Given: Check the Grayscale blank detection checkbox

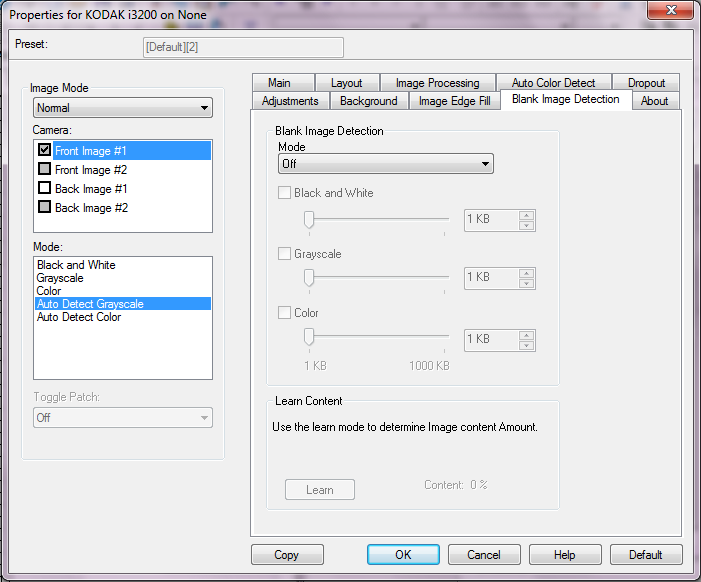Looking at the screenshot, I should tap(284, 254).
